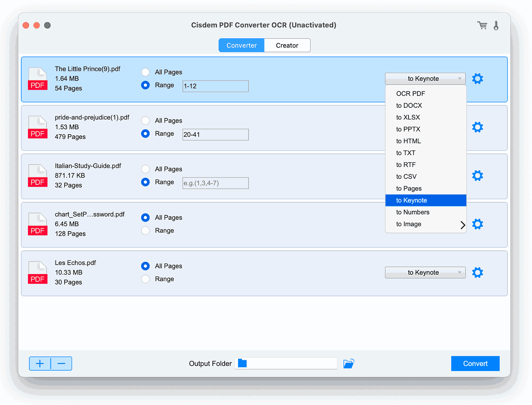The height and width of the screenshot is (405, 532).
Task: Click the 1.64 MB size label
Action: click(67, 79)
